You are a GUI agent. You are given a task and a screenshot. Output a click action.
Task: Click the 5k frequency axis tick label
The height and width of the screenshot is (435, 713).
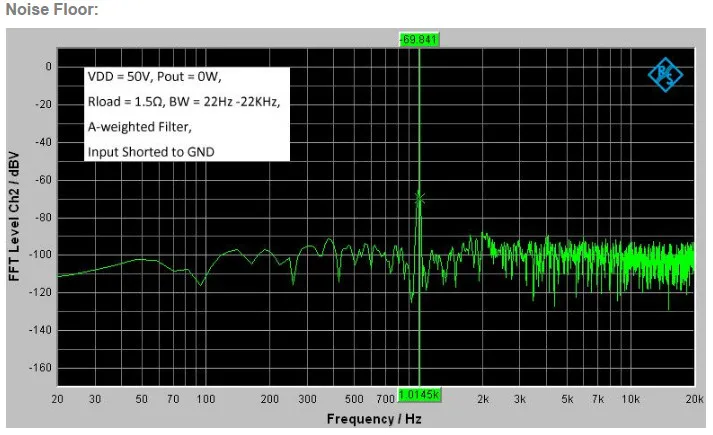click(567, 399)
